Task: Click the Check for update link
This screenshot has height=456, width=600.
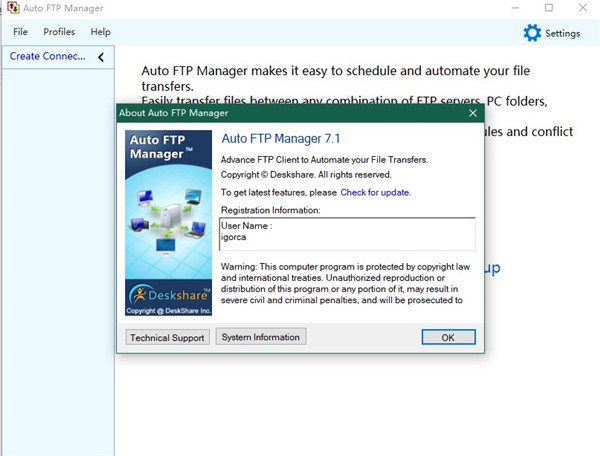Action: point(375,192)
